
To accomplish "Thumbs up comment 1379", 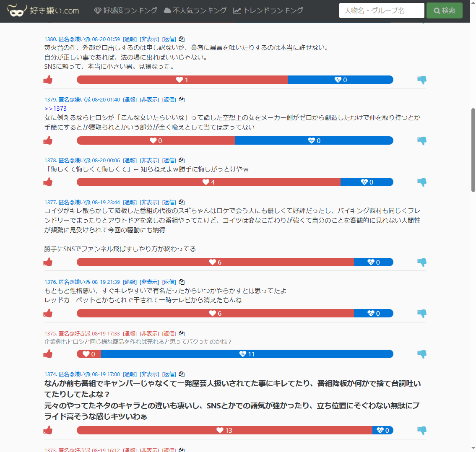I will coord(48,140).
